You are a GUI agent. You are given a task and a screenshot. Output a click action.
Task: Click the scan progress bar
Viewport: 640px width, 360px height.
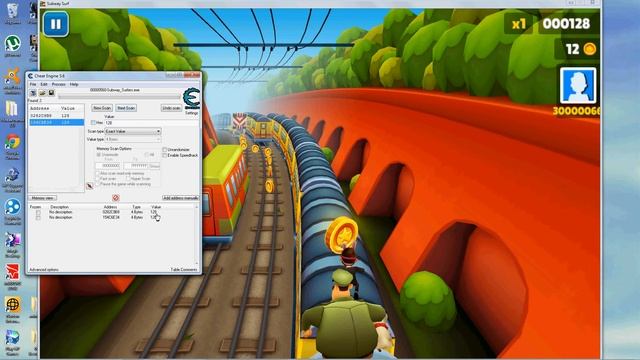[119, 97]
